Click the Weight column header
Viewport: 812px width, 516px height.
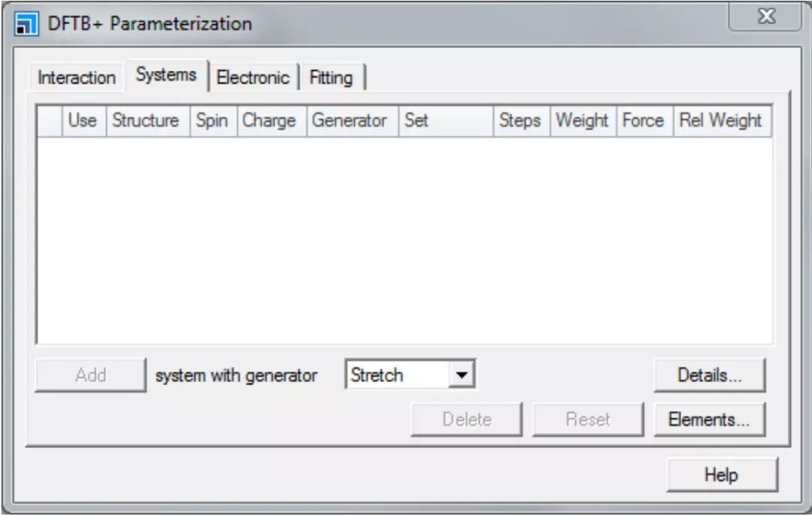[x=583, y=120]
